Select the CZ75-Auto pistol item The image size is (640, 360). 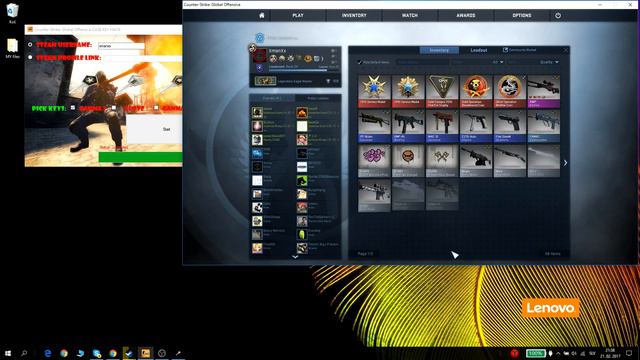(x=476, y=126)
